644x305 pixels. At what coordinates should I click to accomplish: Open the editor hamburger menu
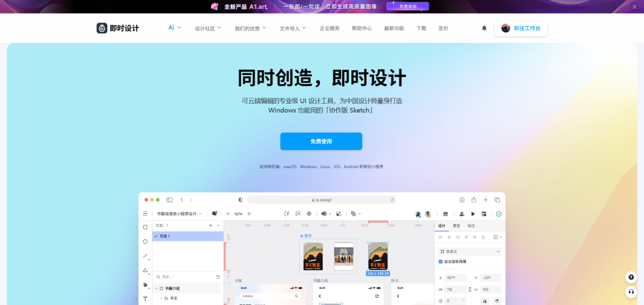[x=145, y=214]
